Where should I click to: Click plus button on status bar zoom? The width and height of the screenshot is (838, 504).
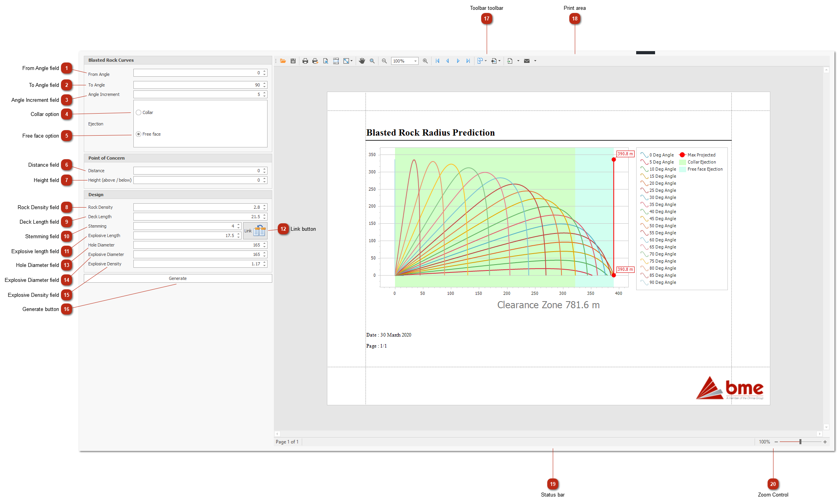tap(825, 442)
